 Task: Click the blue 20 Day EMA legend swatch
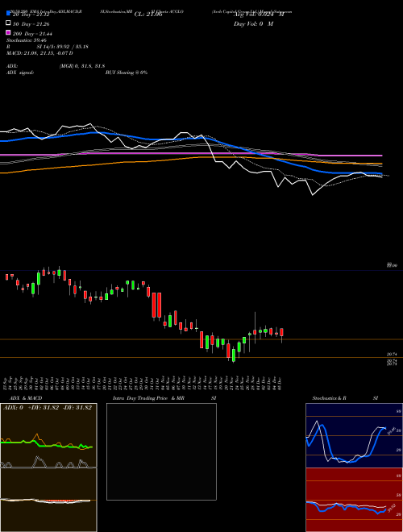click(x=9, y=13)
